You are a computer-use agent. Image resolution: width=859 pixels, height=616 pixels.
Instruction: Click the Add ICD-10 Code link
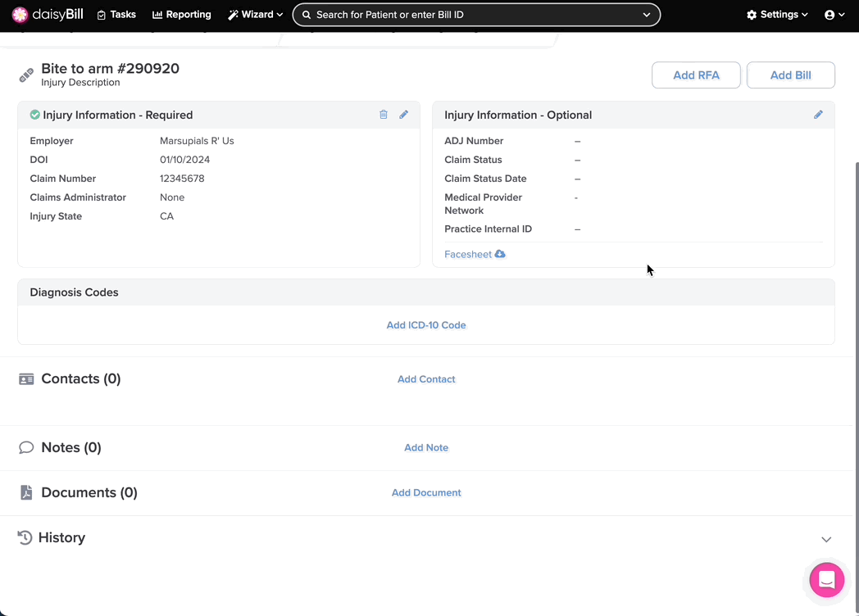click(426, 325)
